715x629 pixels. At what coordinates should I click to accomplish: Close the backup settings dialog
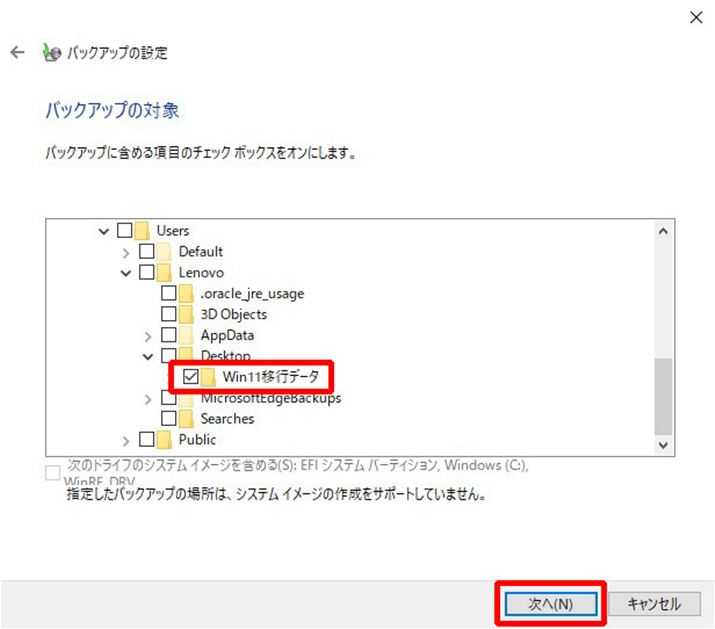tap(696, 18)
